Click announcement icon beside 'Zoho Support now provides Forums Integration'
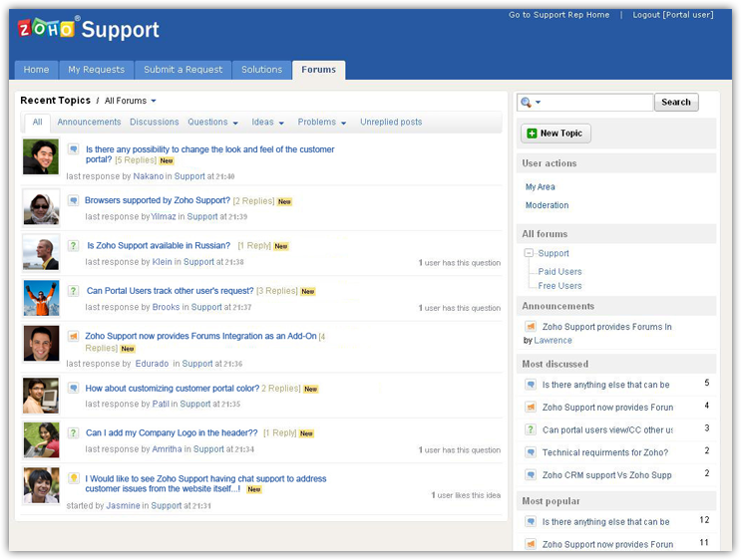 point(73,336)
